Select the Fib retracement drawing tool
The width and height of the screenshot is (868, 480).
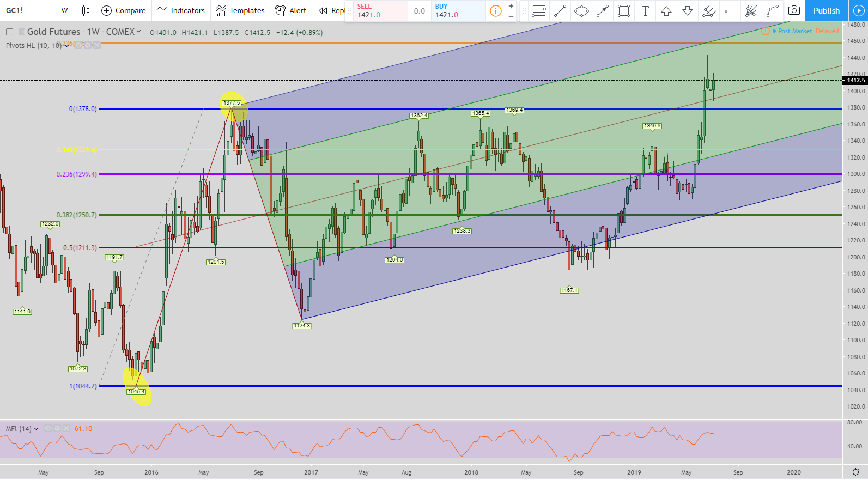(x=538, y=10)
